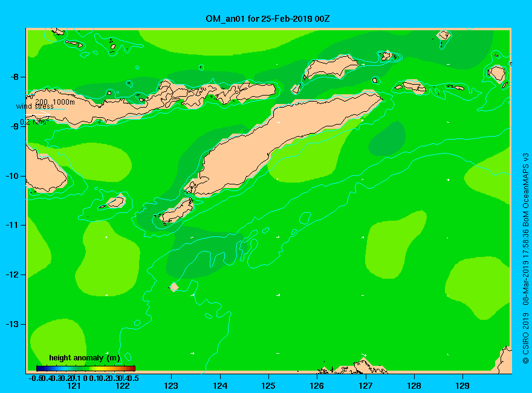Viewport: 532px width, 393px height.
Task: Click longitude axis label '121'
Action: [x=74, y=386]
